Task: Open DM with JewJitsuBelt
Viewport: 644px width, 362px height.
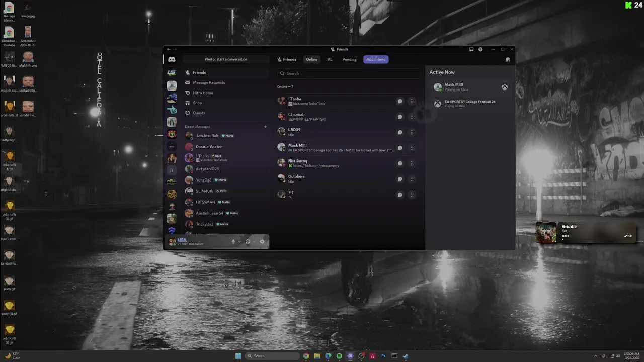Action: (x=225, y=136)
